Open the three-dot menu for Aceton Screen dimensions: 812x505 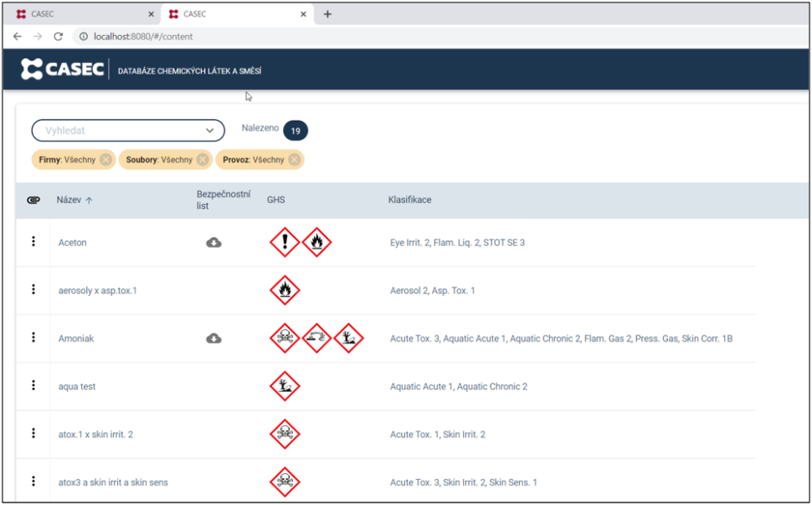[33, 242]
